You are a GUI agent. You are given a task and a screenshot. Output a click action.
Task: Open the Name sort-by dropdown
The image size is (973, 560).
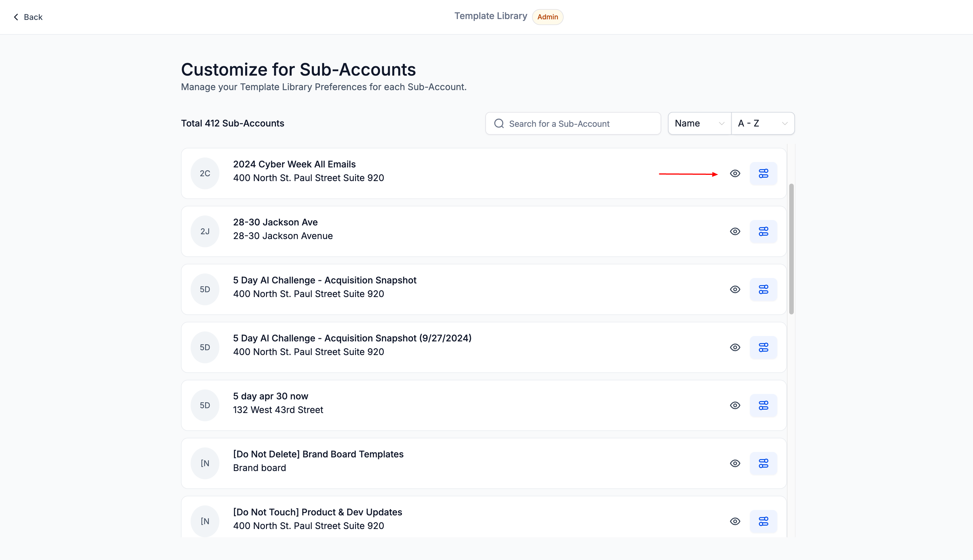699,123
